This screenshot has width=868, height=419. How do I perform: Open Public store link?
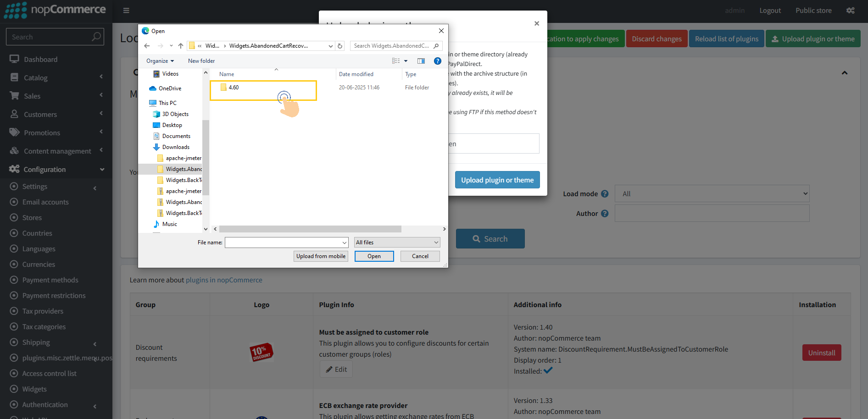[813, 11]
